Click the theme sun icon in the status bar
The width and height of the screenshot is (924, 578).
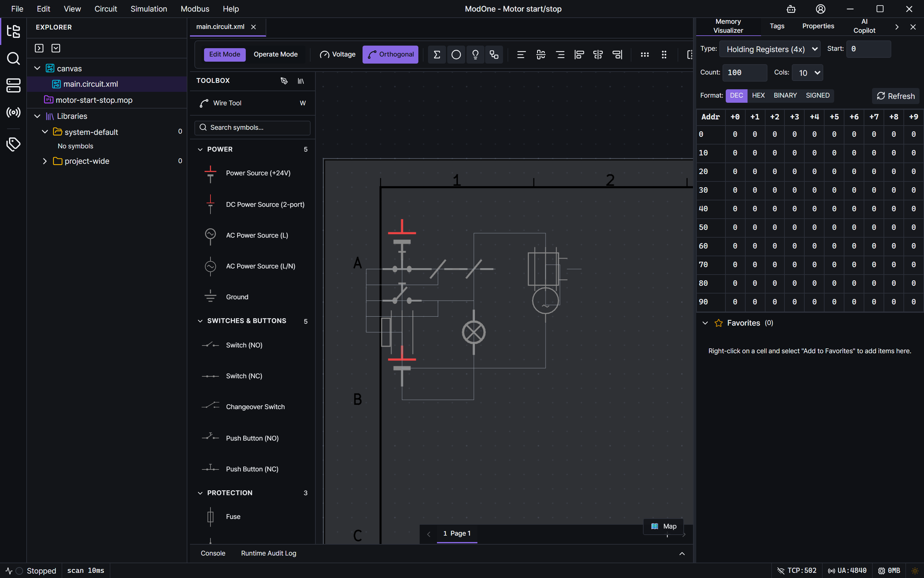pos(915,571)
